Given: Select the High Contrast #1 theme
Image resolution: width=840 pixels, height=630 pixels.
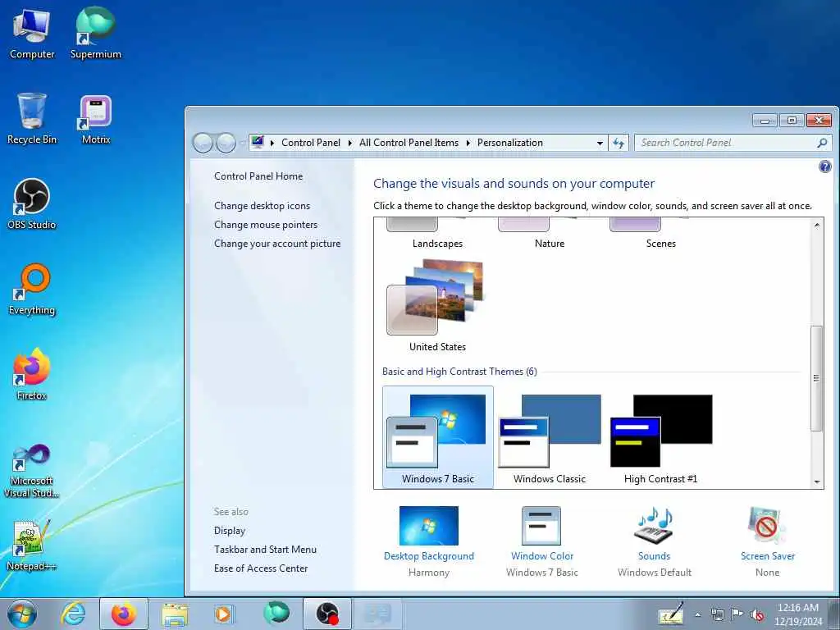Looking at the screenshot, I should (x=661, y=437).
